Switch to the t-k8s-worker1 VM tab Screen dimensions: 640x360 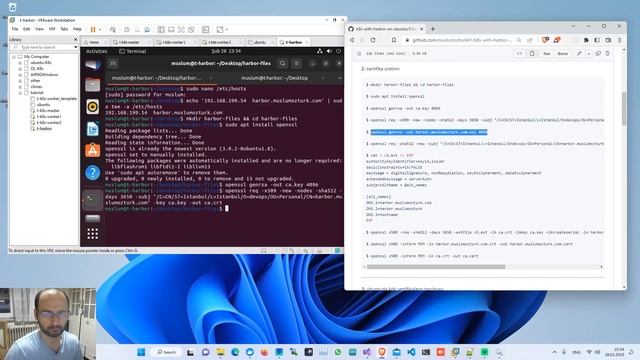[173, 42]
